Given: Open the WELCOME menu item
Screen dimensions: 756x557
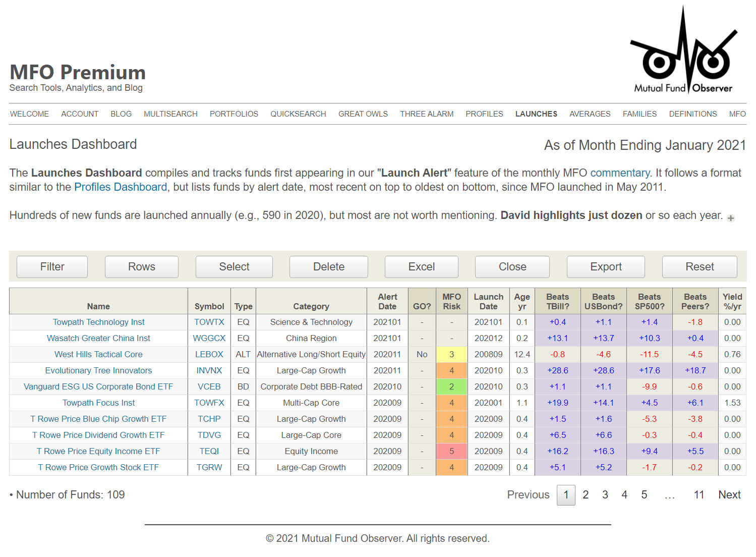Looking at the screenshot, I should 30,114.
